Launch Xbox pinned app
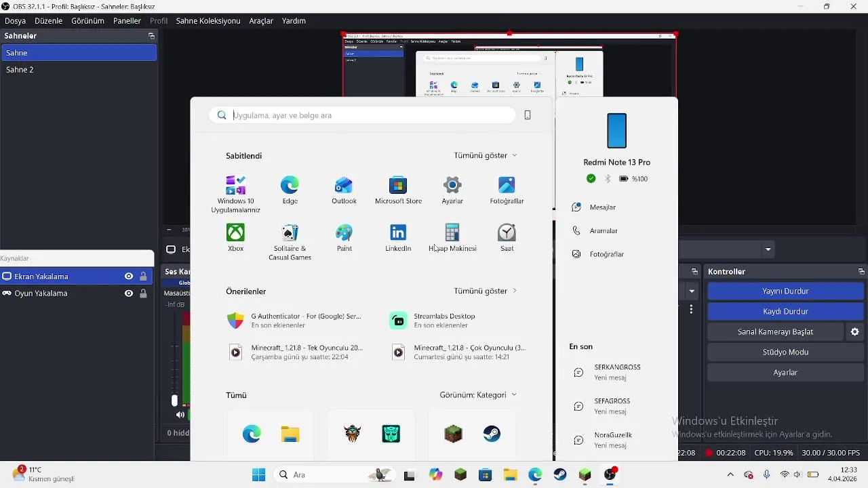This screenshot has width=868, height=488. point(235,237)
